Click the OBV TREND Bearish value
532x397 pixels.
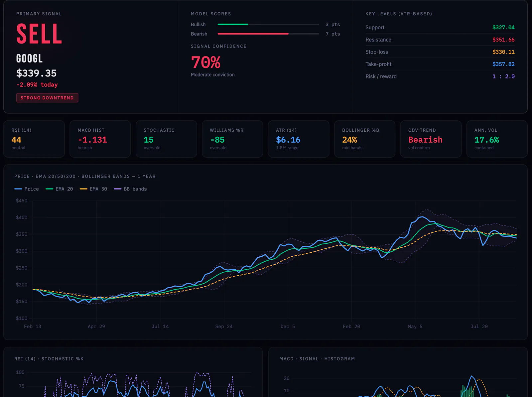point(425,140)
